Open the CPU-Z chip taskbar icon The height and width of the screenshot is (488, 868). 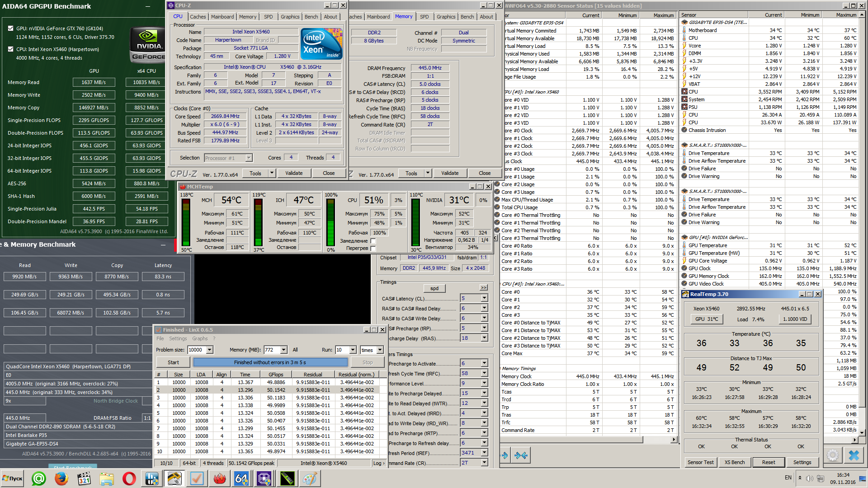pos(264,479)
